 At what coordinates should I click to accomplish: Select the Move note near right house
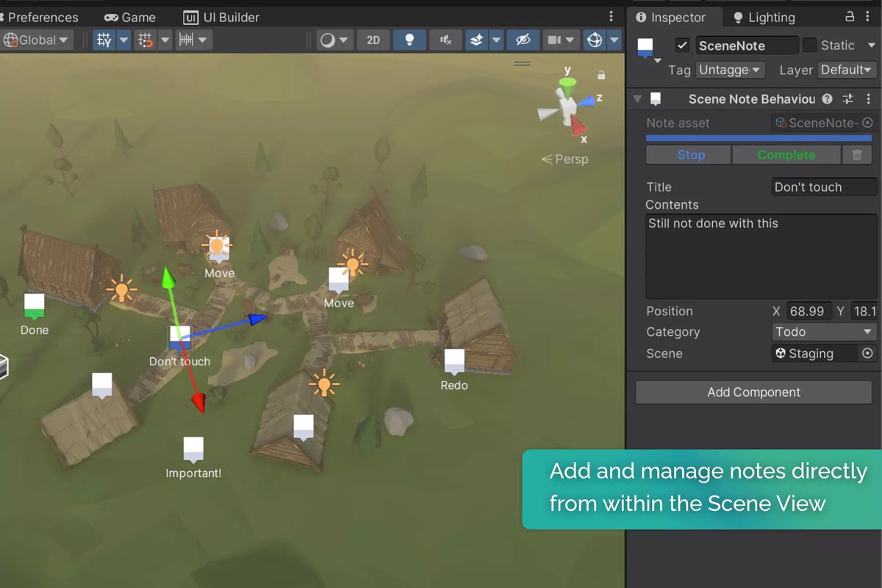coord(338,279)
